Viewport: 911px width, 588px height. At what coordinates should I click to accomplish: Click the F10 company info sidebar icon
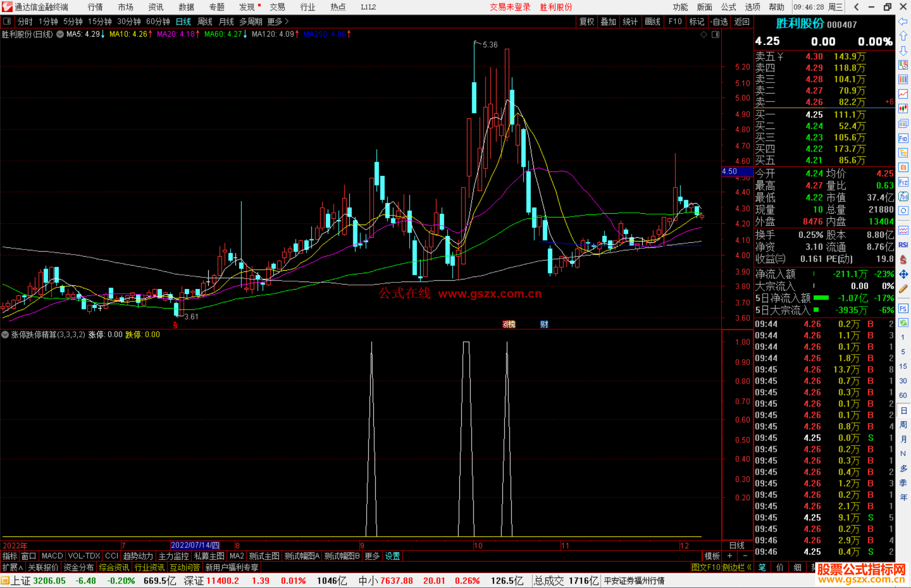pyautogui.click(x=903, y=139)
